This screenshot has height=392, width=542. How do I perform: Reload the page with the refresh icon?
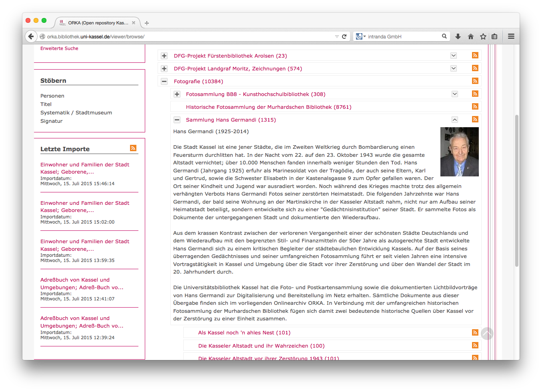344,36
